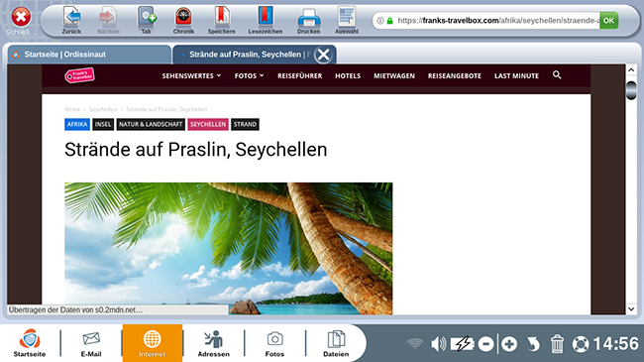Click the plus zoom in icon
Screen dimensions: 644x362
pyautogui.click(x=509, y=344)
